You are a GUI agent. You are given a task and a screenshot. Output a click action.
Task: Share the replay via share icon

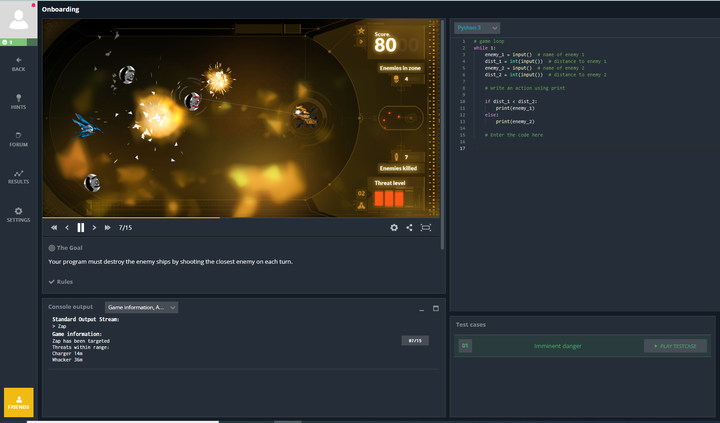(x=409, y=227)
